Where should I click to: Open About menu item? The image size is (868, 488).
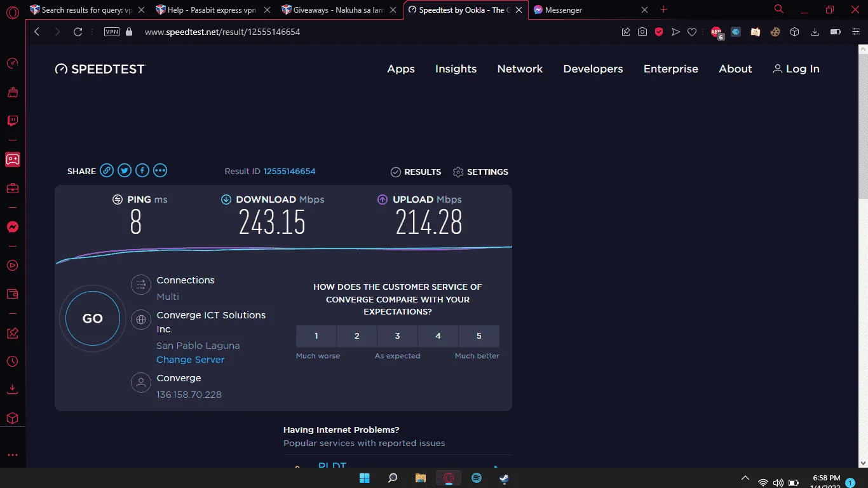[735, 69]
